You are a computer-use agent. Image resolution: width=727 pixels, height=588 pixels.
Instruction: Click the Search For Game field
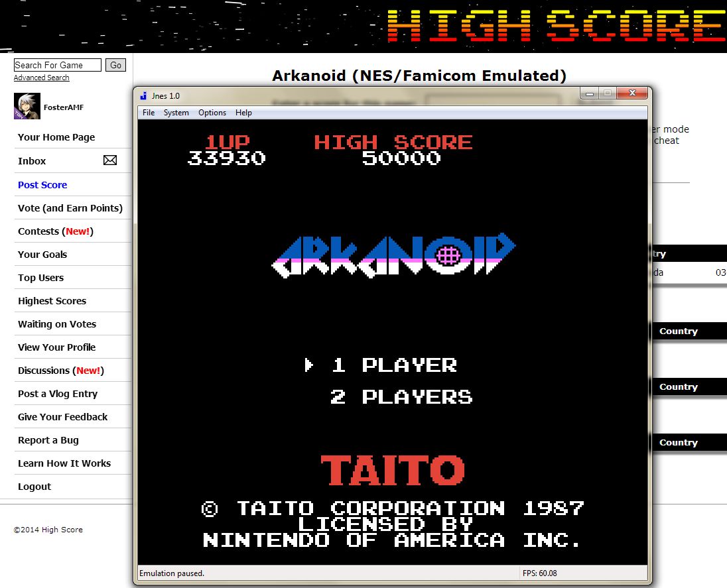[x=58, y=65]
